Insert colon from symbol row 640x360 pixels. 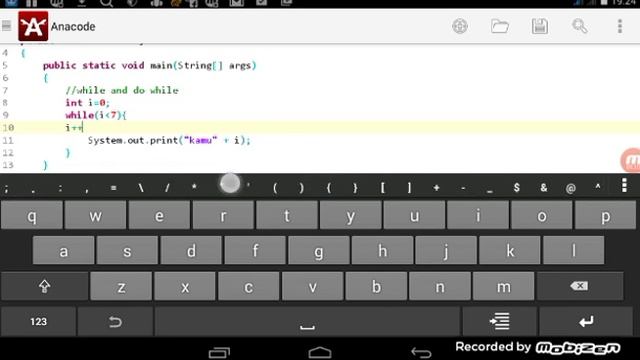60,188
